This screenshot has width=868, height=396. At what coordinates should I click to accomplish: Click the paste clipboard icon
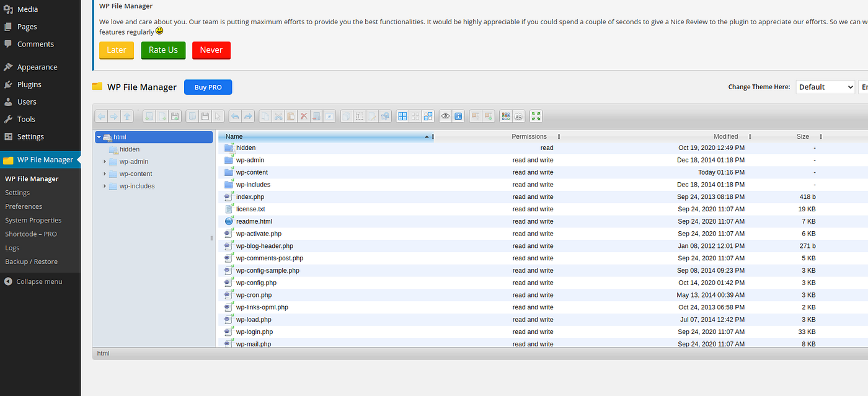291,116
